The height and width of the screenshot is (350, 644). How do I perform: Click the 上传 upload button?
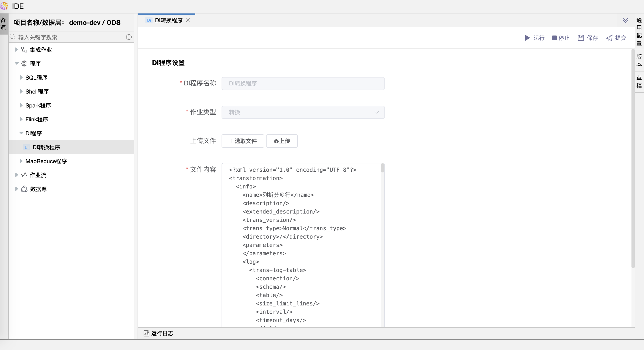coord(282,141)
